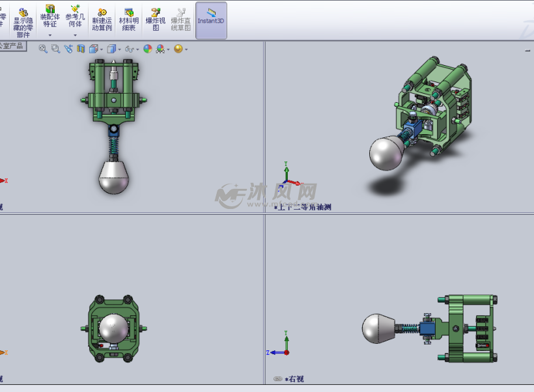Open 装配体特征 assembly features tool
Image resolution: width=534 pixels, height=392 pixels.
coord(49,16)
